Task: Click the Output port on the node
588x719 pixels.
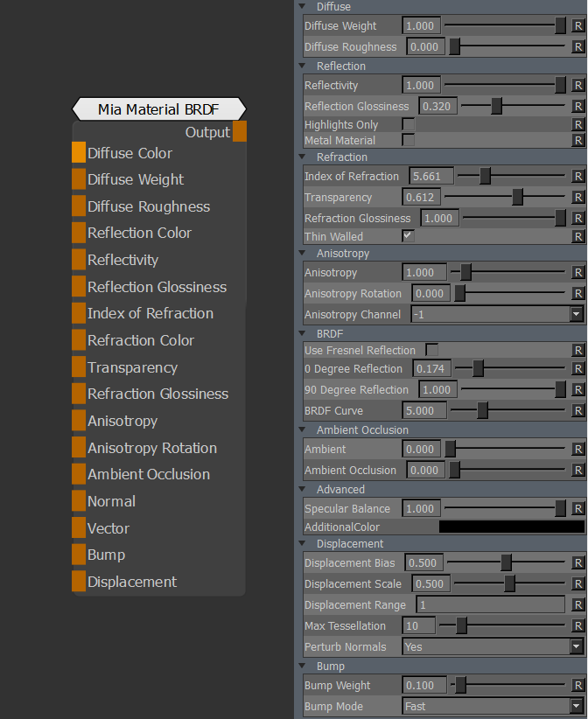Action: click(x=239, y=132)
